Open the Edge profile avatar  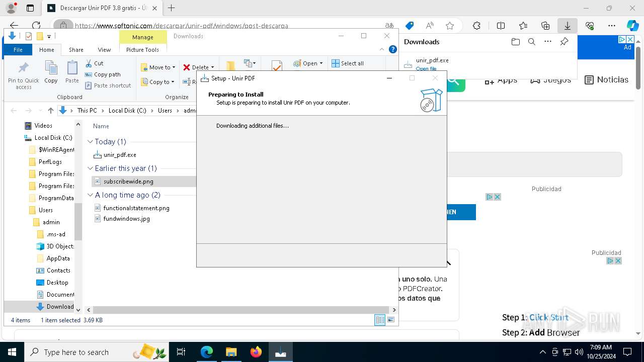pyautogui.click(x=11, y=8)
